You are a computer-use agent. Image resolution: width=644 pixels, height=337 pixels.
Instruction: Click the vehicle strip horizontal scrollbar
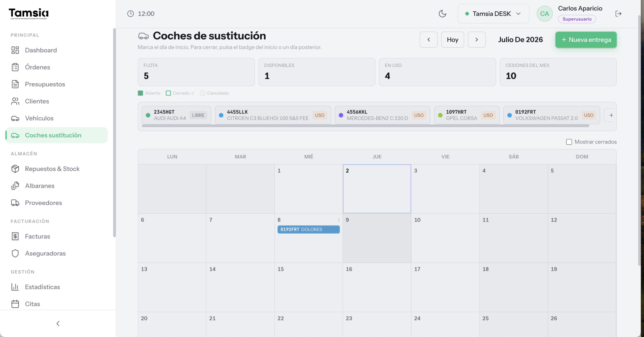pos(365,126)
